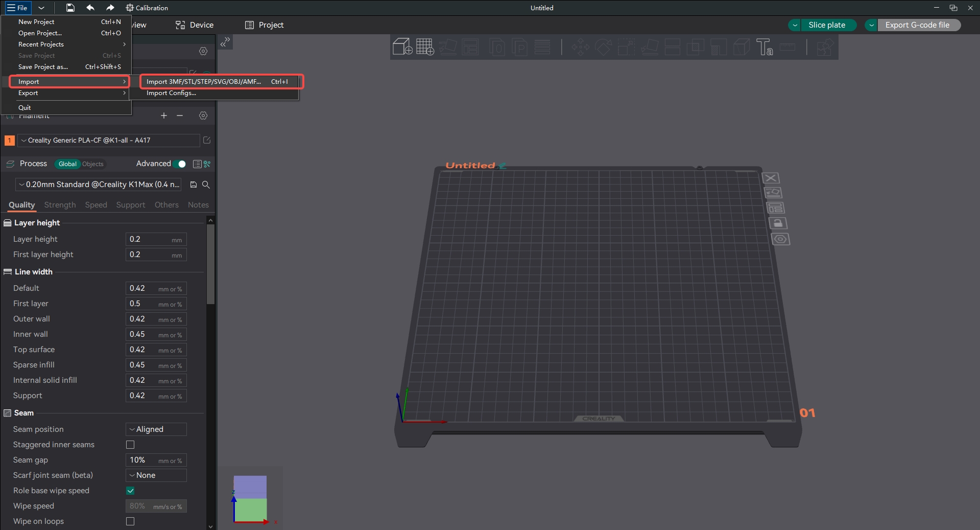Remove a filament with minus icon
The height and width of the screenshot is (530, 980).
(x=180, y=116)
